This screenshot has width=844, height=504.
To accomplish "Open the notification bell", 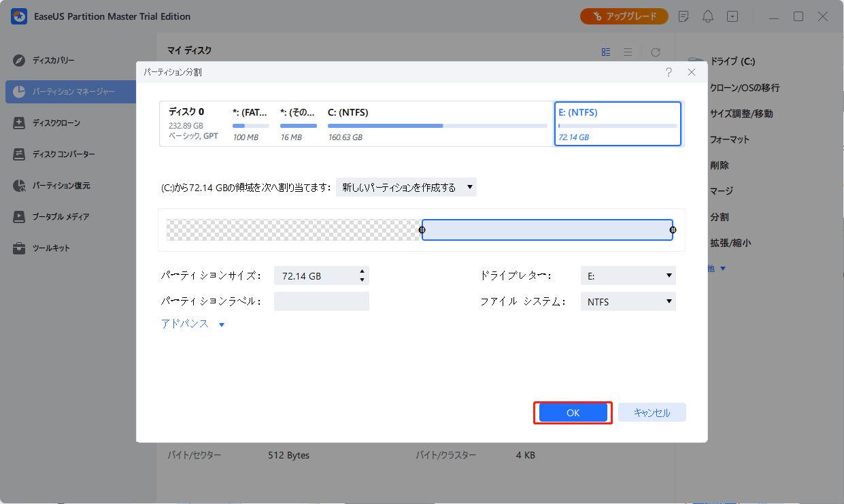I will tap(707, 16).
